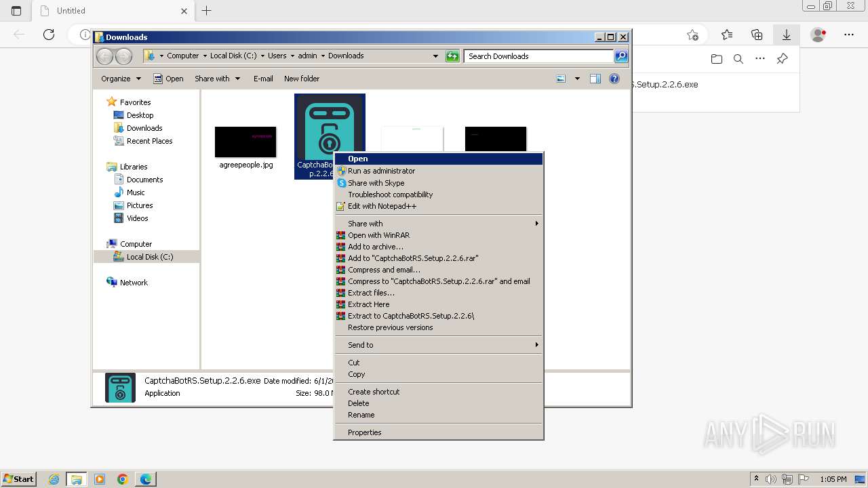This screenshot has height=488, width=868.
Task: Pin the Edge downloads panel
Action: (x=782, y=59)
